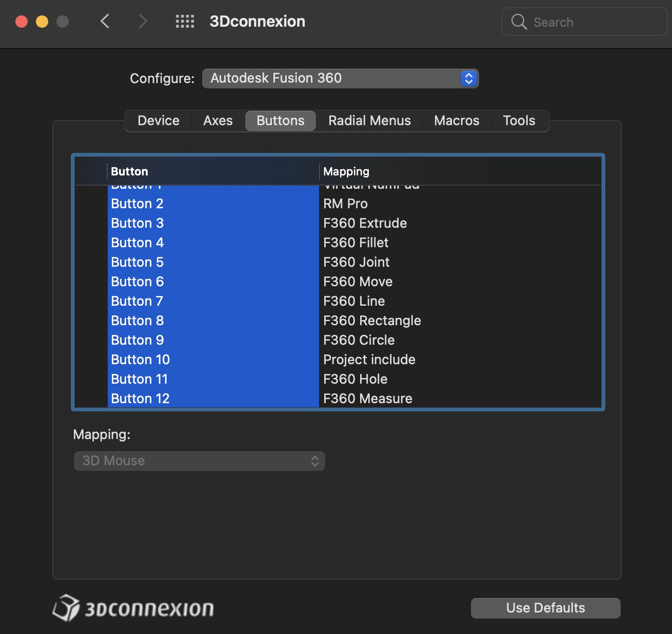Click Use Defaults button
Image resolution: width=672 pixels, height=634 pixels.
(x=546, y=608)
